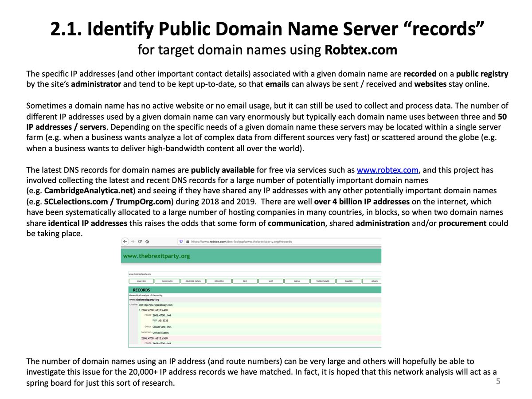Click the slide page number 5

[x=498, y=381]
